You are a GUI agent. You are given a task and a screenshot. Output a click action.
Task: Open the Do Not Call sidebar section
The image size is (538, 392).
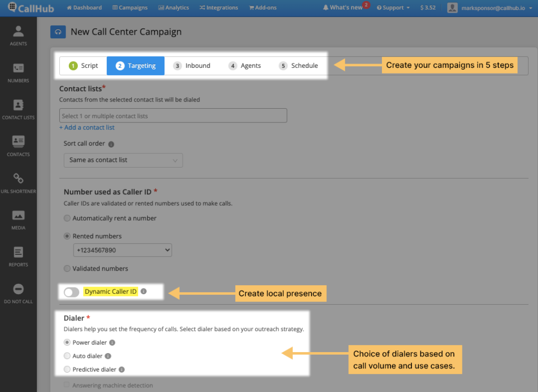18,294
